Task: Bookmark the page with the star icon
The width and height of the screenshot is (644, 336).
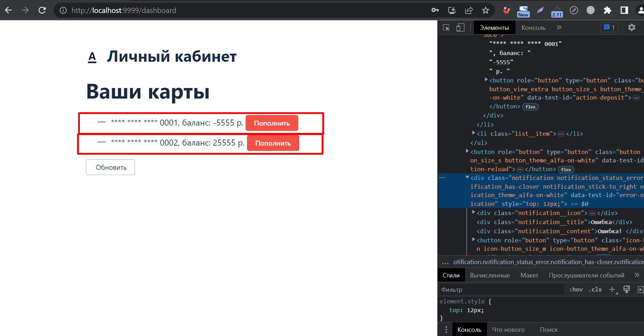Action: tap(486, 10)
